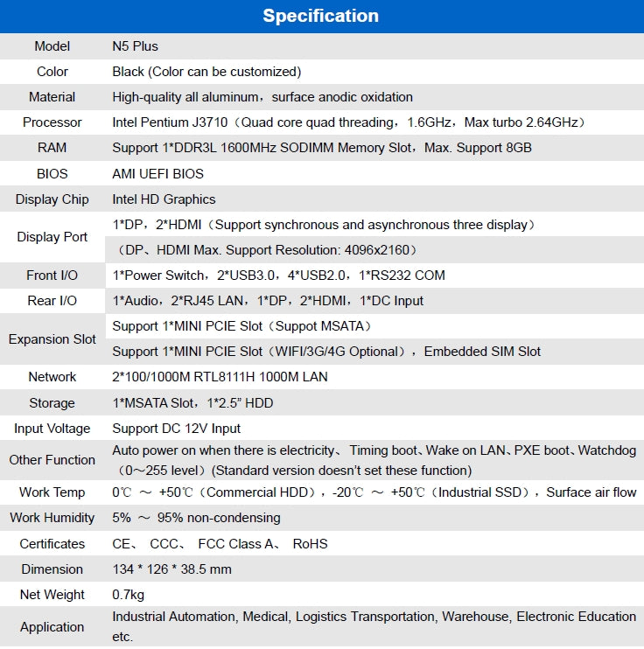Select the Rear I/O label
This screenshot has width=644, height=649.
point(52,301)
